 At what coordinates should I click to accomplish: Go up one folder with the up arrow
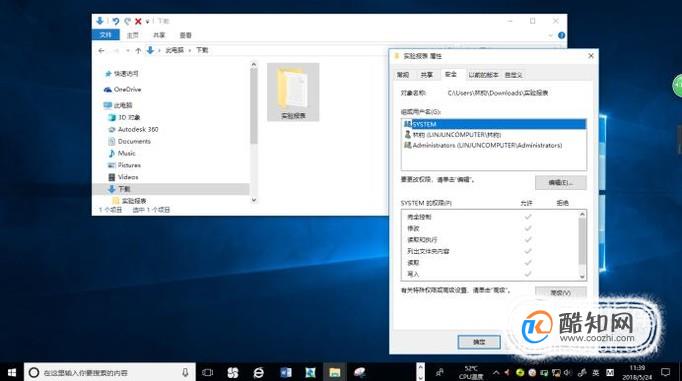point(138,50)
